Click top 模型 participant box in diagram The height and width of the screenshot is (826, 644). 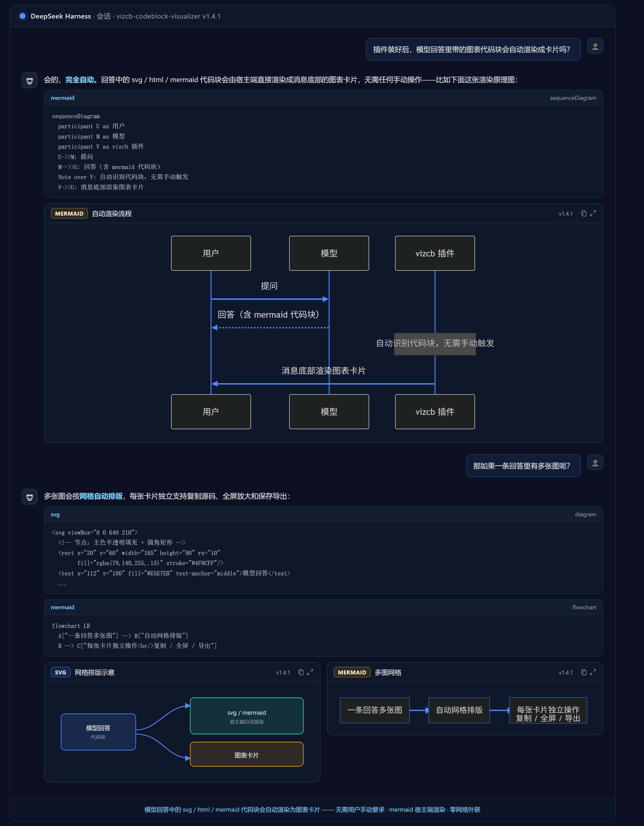point(329,253)
